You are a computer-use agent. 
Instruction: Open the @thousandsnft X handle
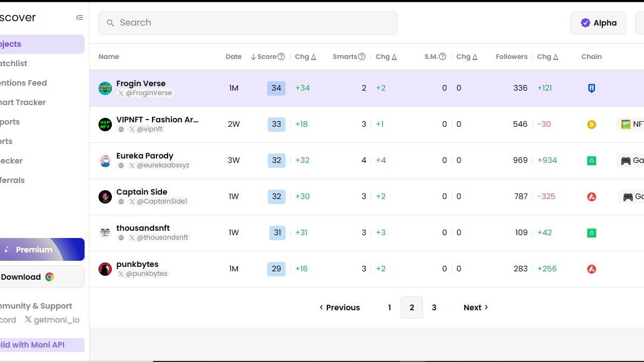click(159, 237)
